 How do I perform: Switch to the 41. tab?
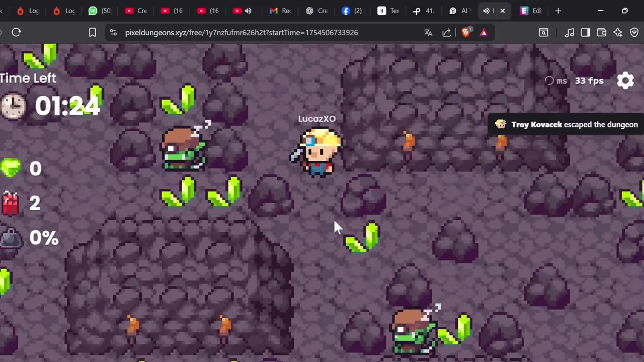424,11
